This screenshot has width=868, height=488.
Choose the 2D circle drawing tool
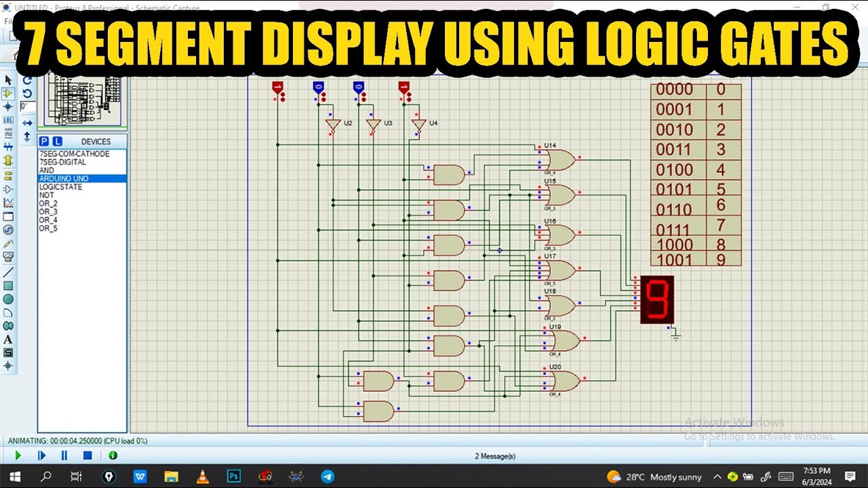8,299
